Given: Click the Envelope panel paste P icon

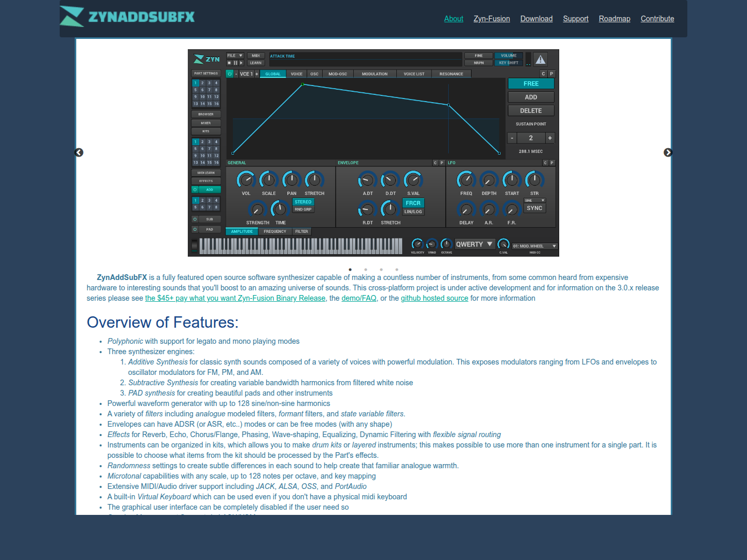Looking at the screenshot, I should click(442, 163).
